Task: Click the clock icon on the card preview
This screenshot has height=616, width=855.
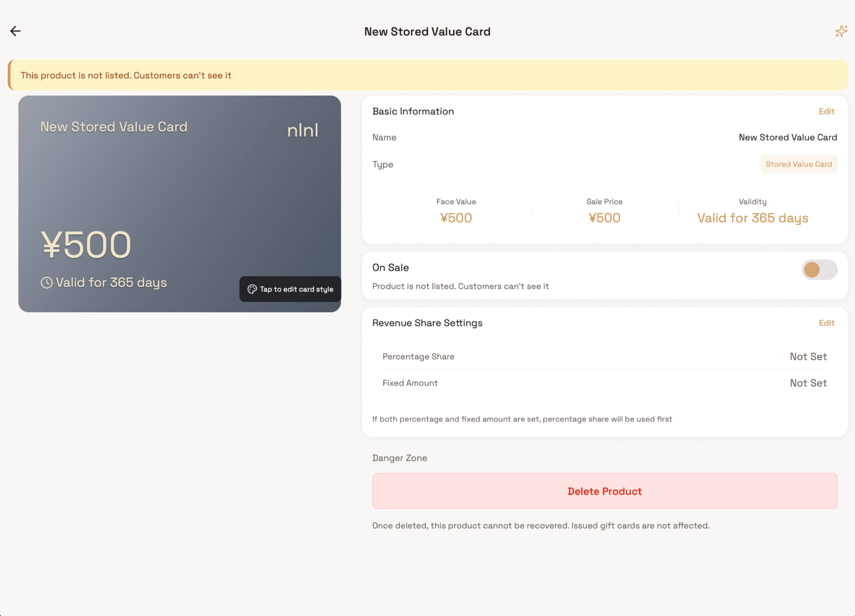Action: (46, 282)
